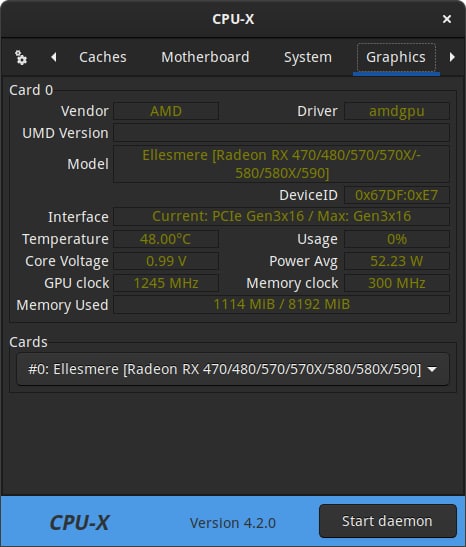
Task: Click the Interface PCIe Gen3x16 value
Action: pyautogui.click(x=281, y=216)
